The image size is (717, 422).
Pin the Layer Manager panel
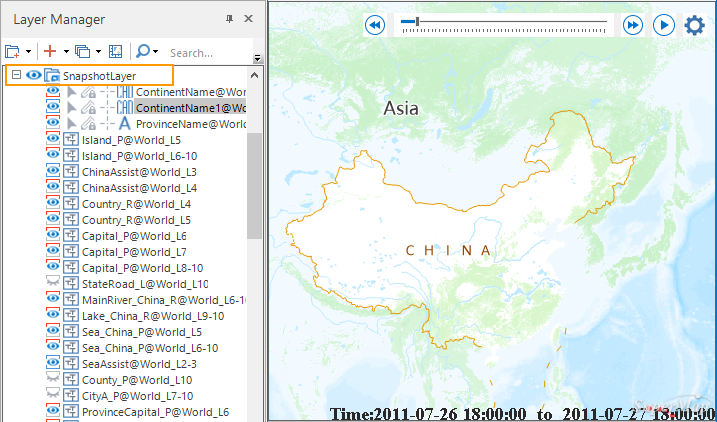[230, 19]
